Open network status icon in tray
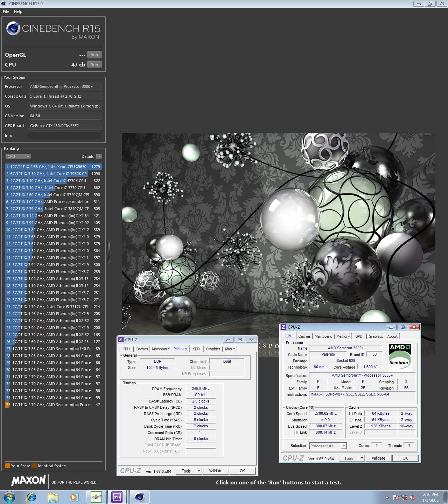The width and height of the screenshot is (448, 504). 404,497
